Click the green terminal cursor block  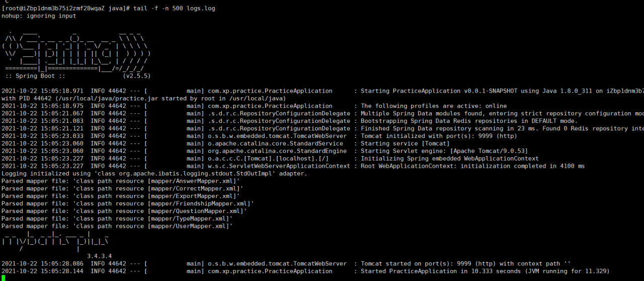pyautogui.click(x=4, y=278)
